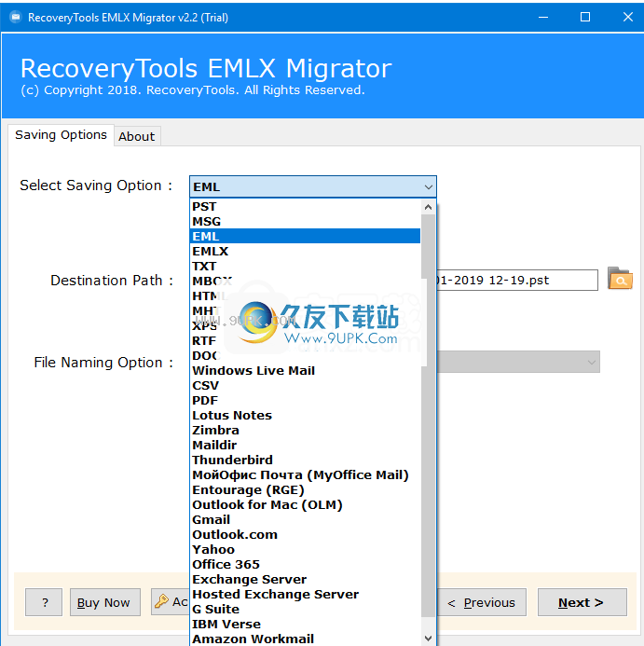Viewport: 644px width, 646px height.
Task: Click the Destination Path text field
Action: click(x=517, y=281)
